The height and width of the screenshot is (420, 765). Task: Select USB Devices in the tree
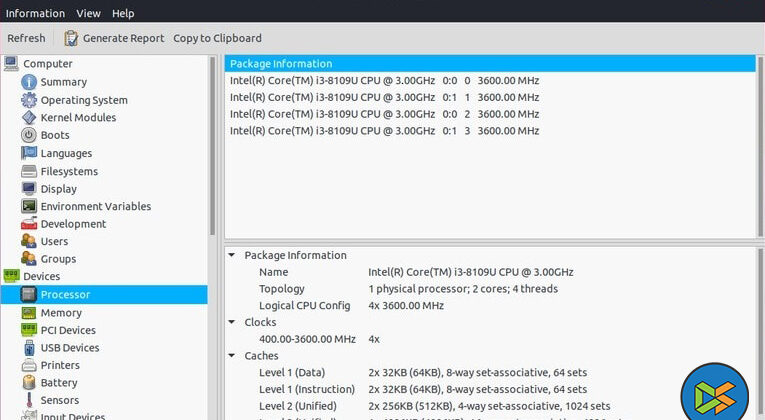point(69,348)
